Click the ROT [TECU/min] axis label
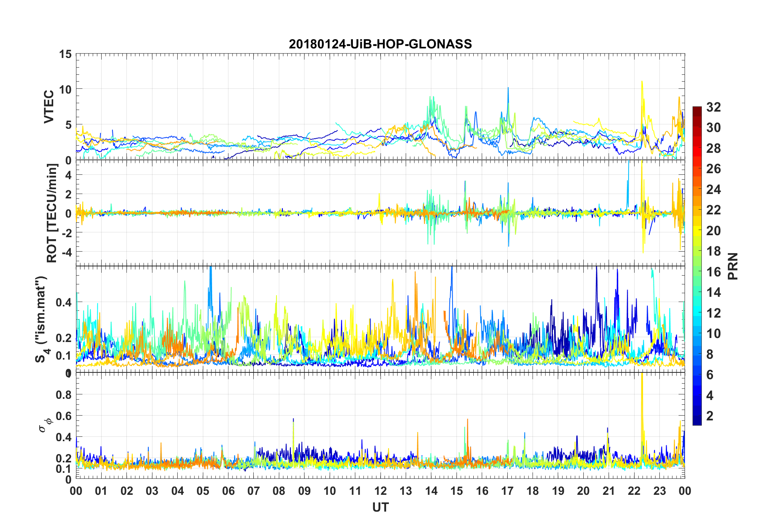The width and height of the screenshot is (761, 532). point(52,213)
